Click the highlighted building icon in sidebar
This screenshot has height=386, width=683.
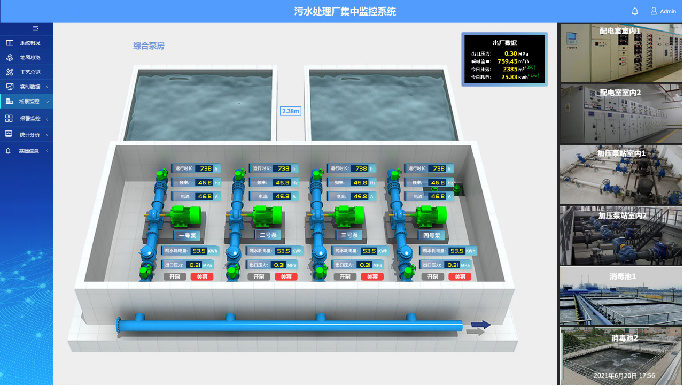tap(9, 101)
